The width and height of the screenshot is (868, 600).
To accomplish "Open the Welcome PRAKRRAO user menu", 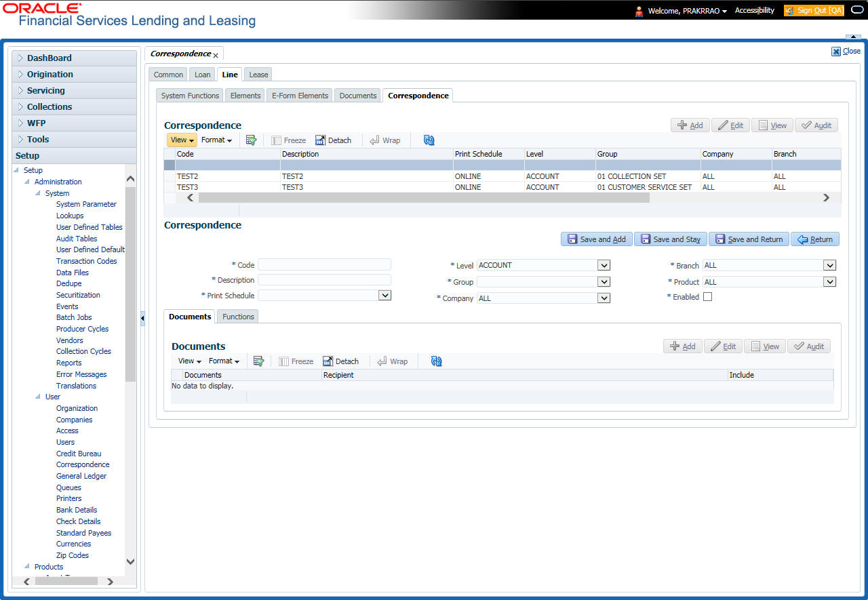I will pyautogui.click(x=688, y=11).
